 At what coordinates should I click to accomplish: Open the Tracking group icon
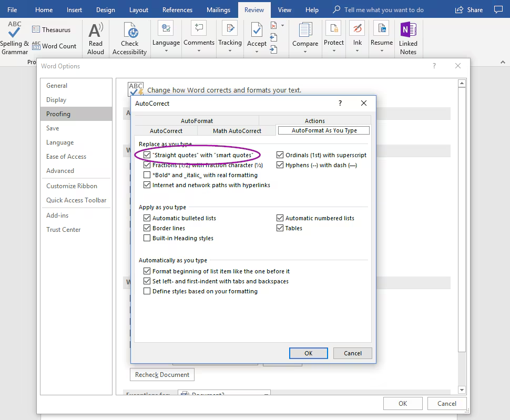[x=230, y=28]
